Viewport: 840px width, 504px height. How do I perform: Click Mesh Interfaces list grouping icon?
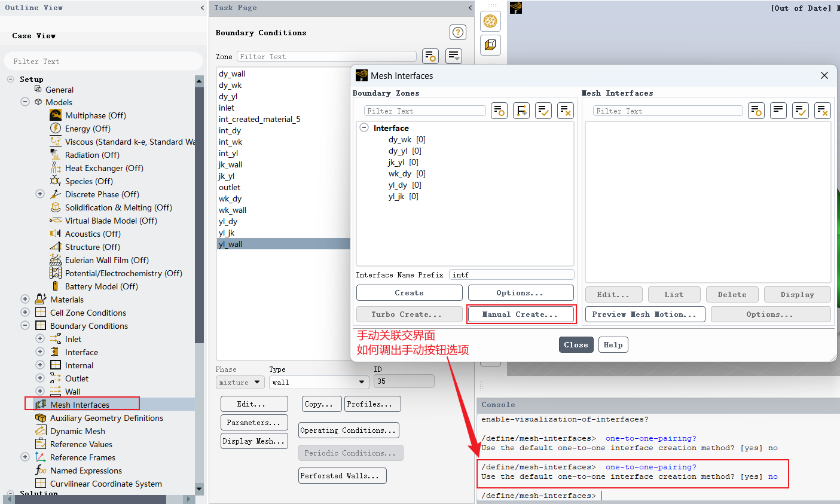coord(778,111)
